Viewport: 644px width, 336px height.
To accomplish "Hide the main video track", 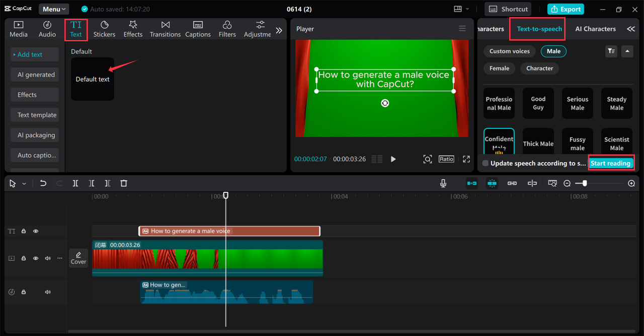I will click(x=36, y=258).
